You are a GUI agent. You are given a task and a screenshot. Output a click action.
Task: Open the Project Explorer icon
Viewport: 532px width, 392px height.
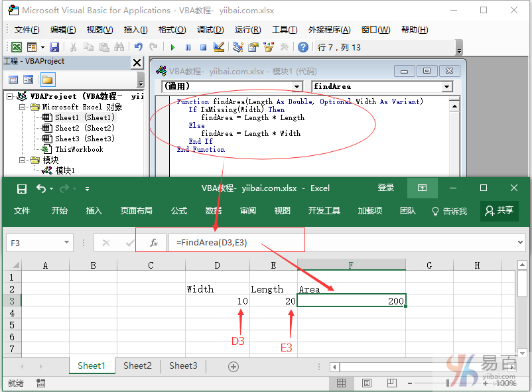[x=238, y=47]
